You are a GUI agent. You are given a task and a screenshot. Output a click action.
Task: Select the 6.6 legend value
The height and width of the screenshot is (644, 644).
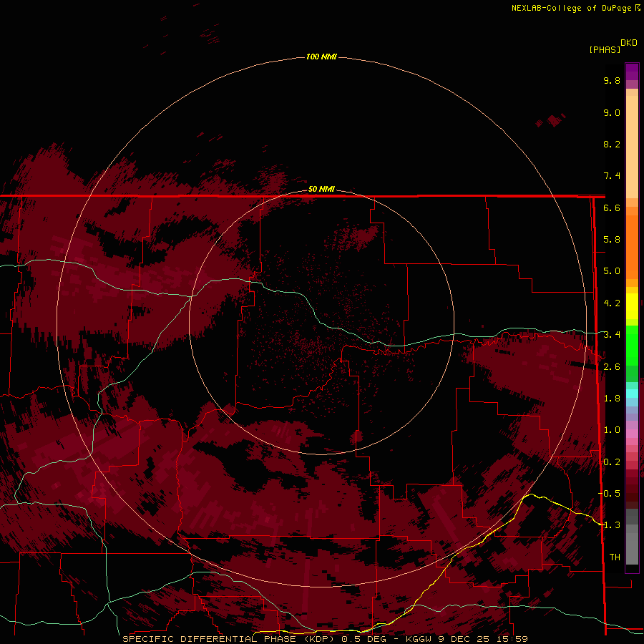pos(612,208)
